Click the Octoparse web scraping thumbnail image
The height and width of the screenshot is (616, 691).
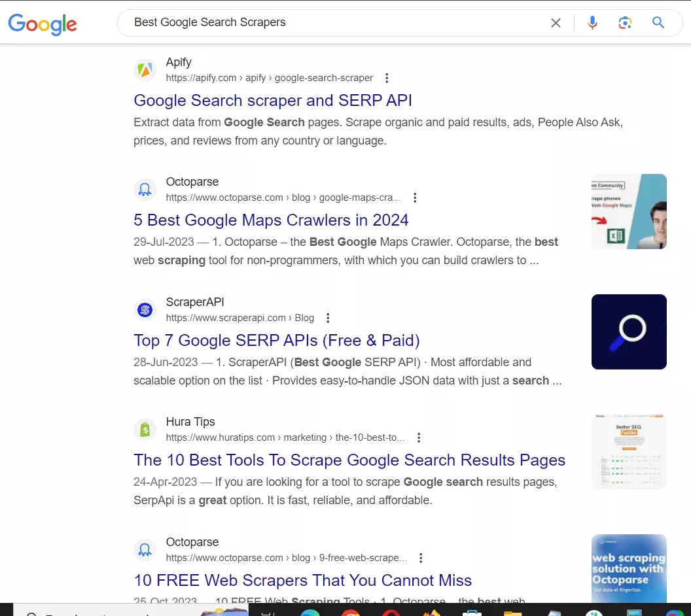[x=628, y=568]
